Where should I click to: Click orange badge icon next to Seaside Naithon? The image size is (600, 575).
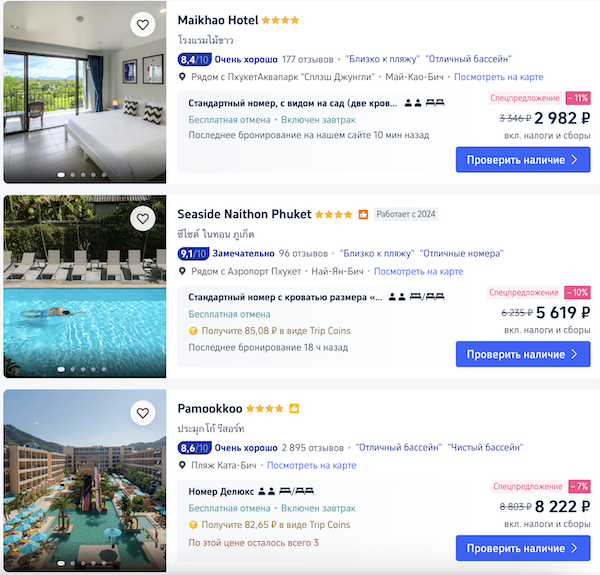[363, 215]
